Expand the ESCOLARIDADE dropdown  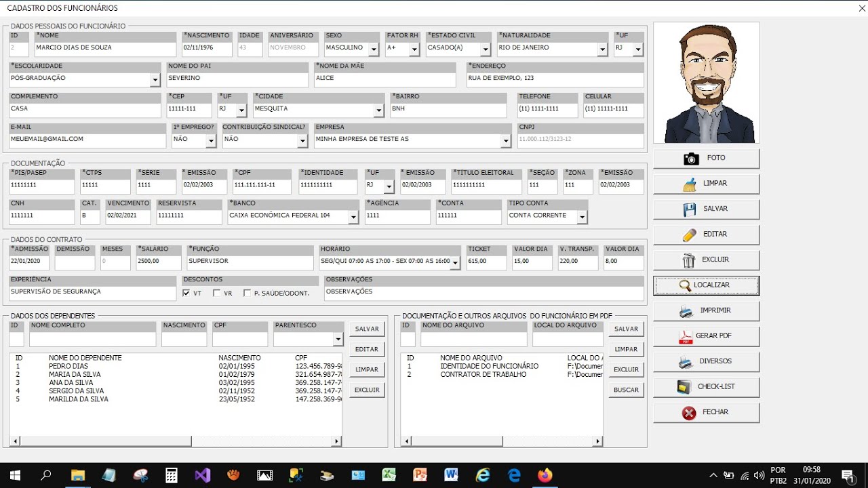155,80
